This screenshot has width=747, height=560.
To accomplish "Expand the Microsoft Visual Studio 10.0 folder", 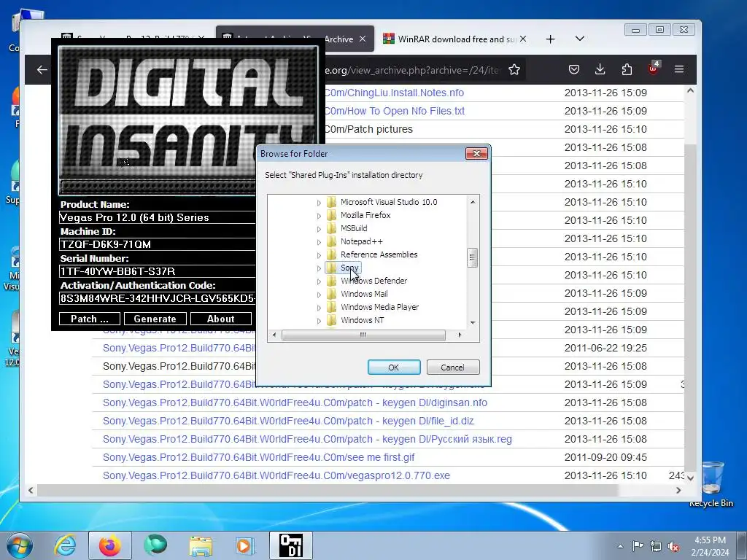I will tap(319, 203).
